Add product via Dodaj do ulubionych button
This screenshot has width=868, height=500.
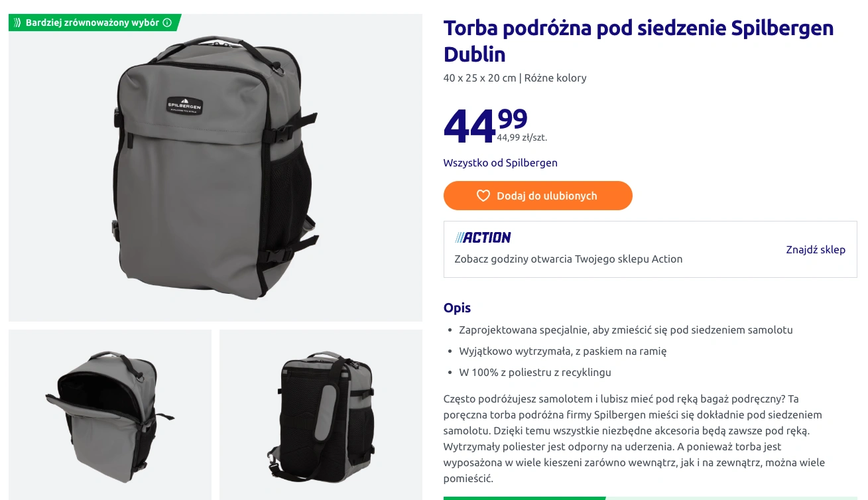pos(538,196)
